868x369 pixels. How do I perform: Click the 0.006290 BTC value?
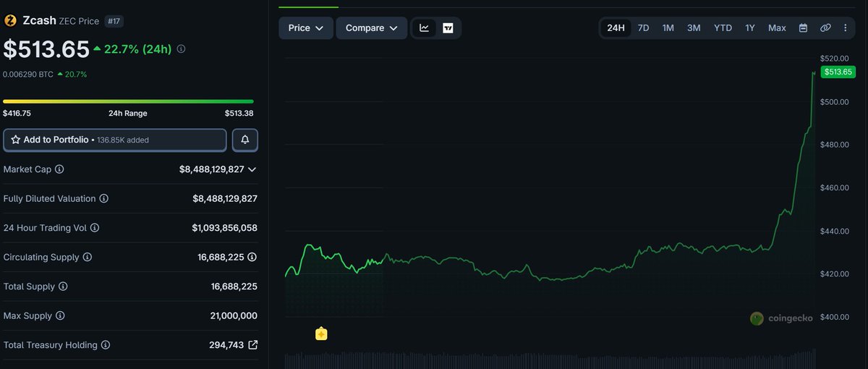point(27,74)
